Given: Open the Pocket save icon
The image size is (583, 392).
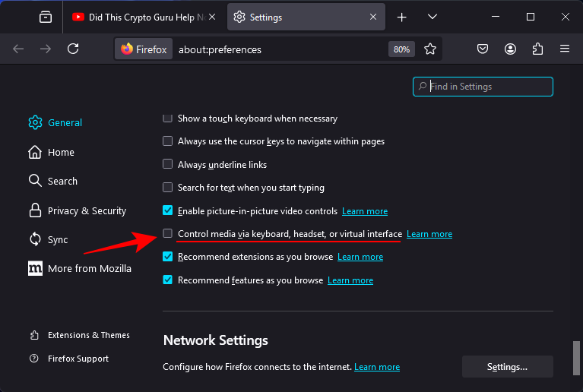Looking at the screenshot, I should (482, 49).
